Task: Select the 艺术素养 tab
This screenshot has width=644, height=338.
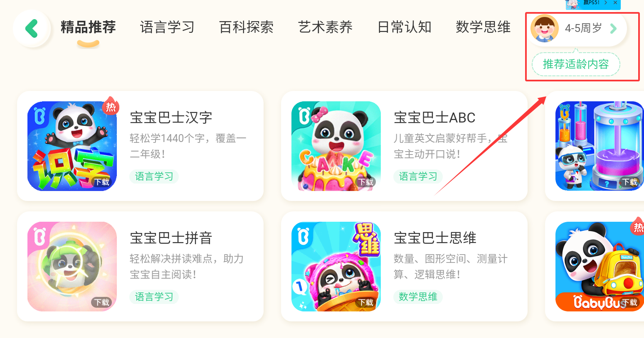Action: (325, 27)
